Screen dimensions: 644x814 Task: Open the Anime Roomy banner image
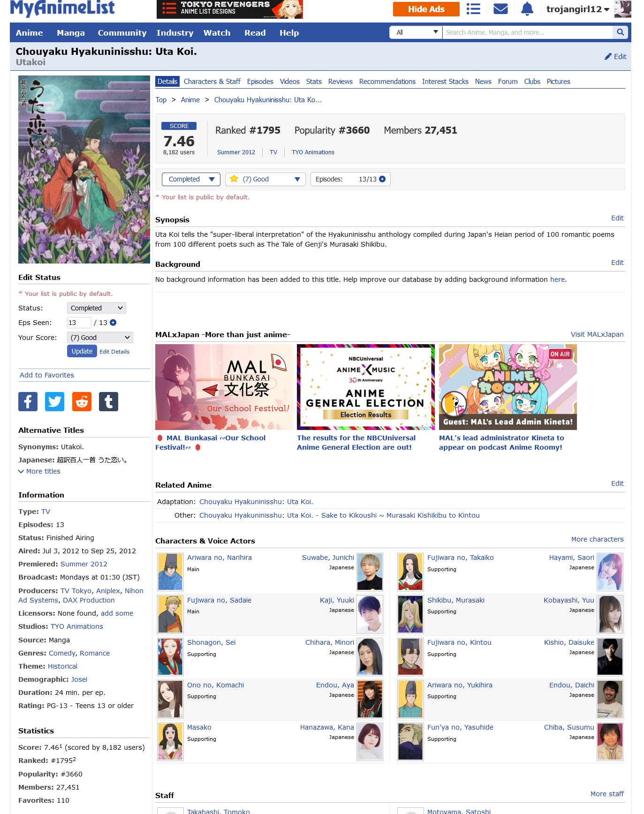[508, 387]
